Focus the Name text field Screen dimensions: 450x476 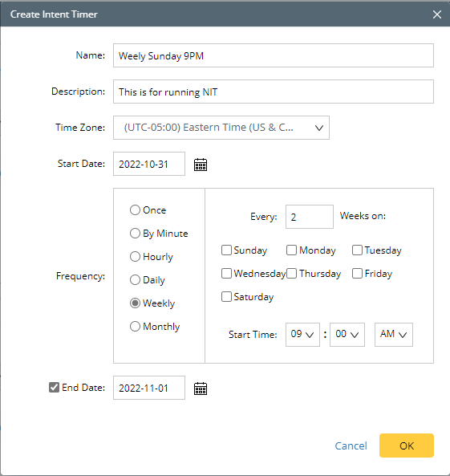coord(274,55)
